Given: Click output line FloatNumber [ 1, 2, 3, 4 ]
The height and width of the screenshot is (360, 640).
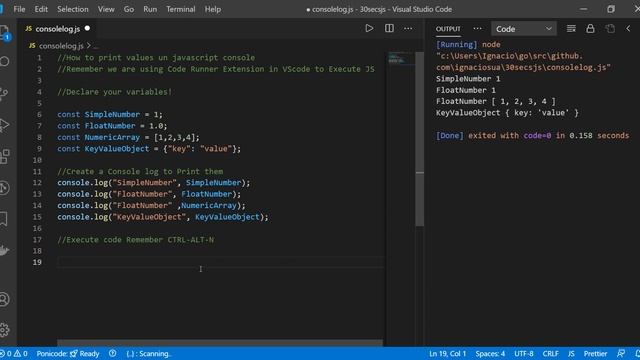Looking at the screenshot, I should coord(496,101).
